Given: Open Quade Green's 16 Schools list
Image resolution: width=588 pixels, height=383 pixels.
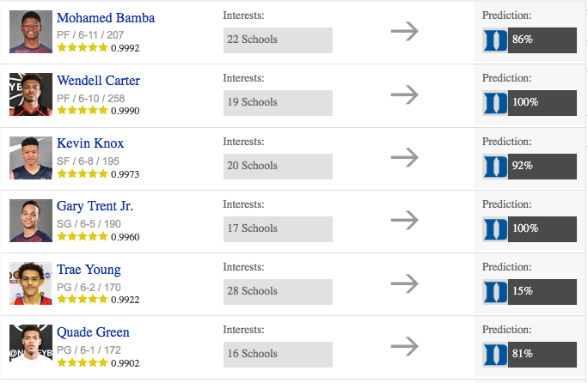Looking at the screenshot, I should (x=278, y=354).
